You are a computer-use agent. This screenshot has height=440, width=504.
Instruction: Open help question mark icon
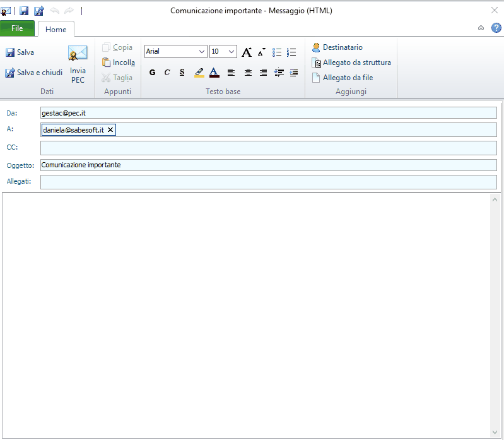(496, 28)
